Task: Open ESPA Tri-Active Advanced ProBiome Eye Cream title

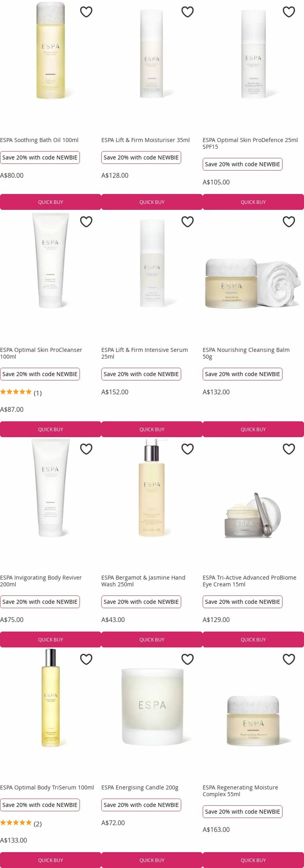Action: (x=249, y=581)
